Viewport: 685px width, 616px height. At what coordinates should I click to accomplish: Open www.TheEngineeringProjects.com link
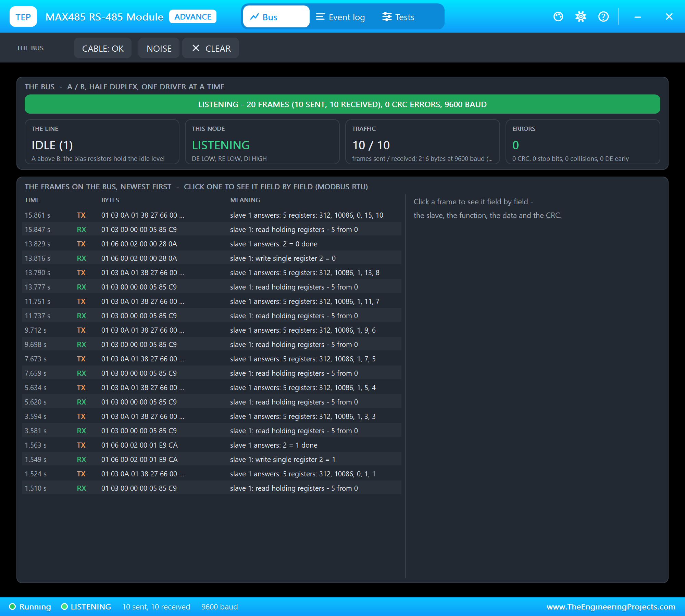tap(611, 607)
